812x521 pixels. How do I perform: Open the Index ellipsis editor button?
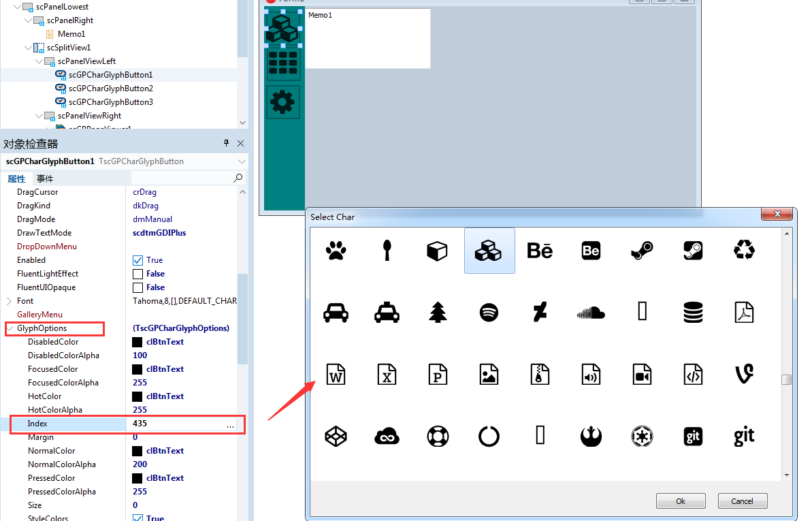231,424
